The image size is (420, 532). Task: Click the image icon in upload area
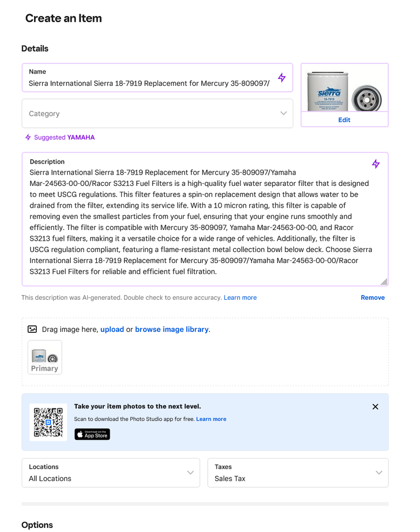[x=32, y=330]
